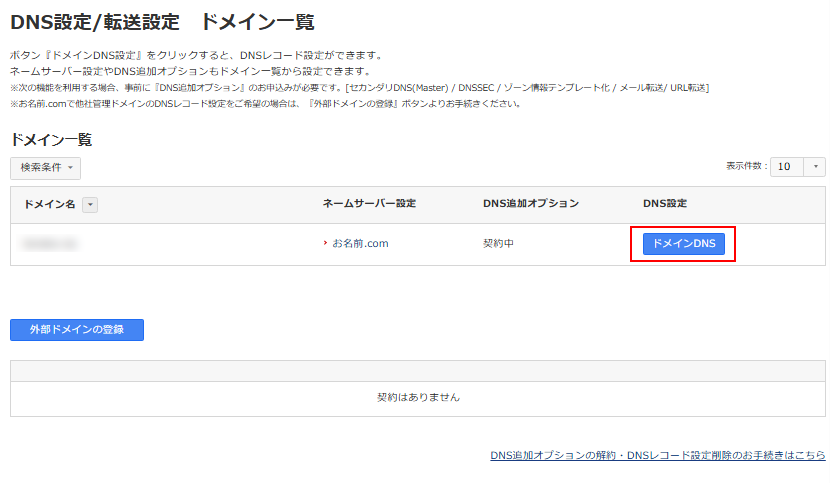Open the お名前.com nameserver link
Screen dimensions: 830x483
[x=360, y=244]
